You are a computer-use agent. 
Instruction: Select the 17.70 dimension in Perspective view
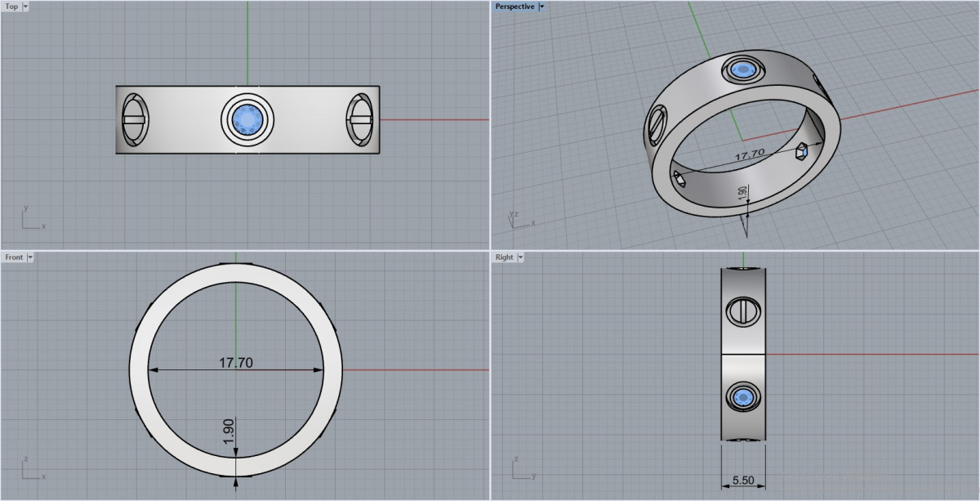tap(749, 154)
